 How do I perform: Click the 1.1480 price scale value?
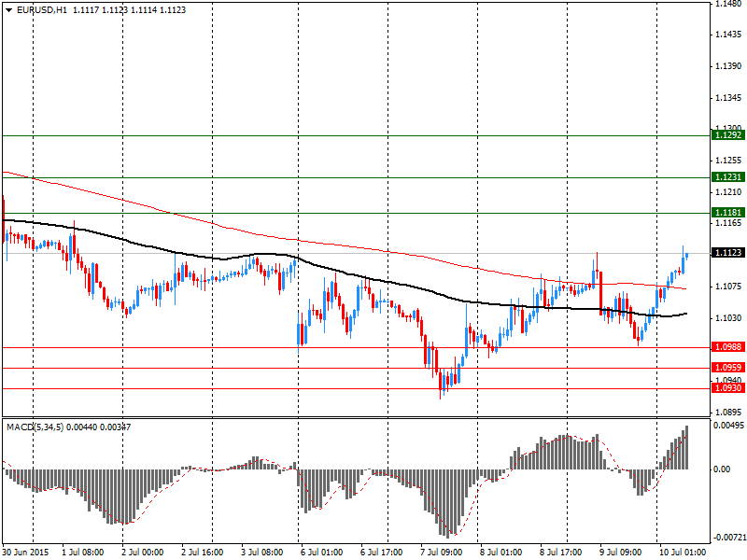point(729,4)
